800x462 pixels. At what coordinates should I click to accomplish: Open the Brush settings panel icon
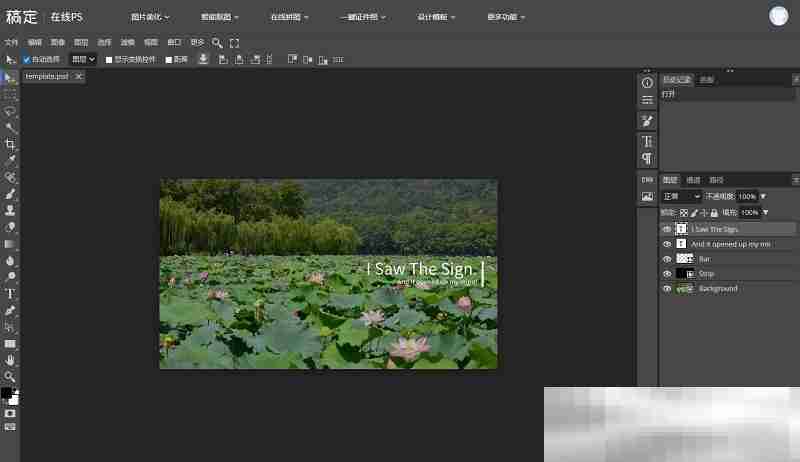tap(647, 121)
